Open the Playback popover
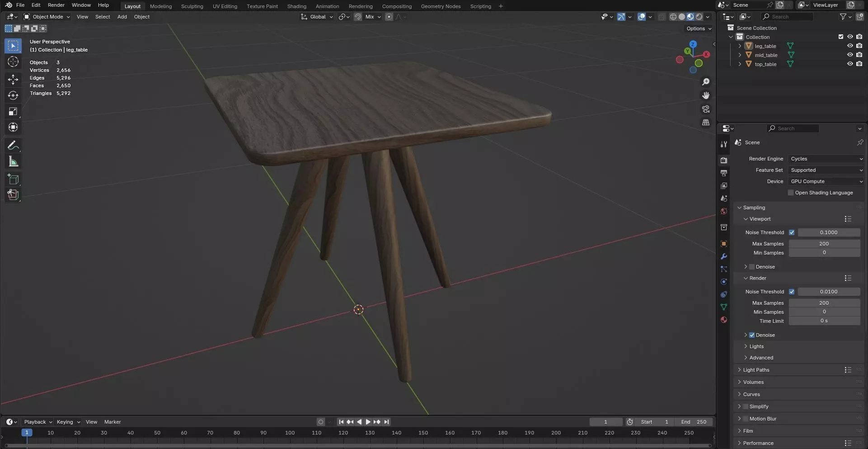Viewport: 868px width, 449px height. pos(38,422)
